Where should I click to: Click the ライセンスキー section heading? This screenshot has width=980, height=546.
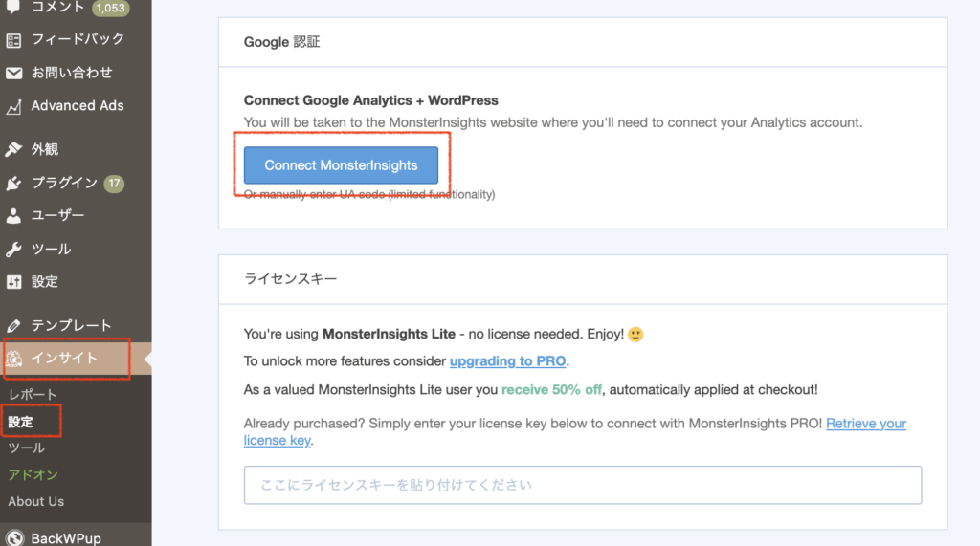tap(291, 279)
